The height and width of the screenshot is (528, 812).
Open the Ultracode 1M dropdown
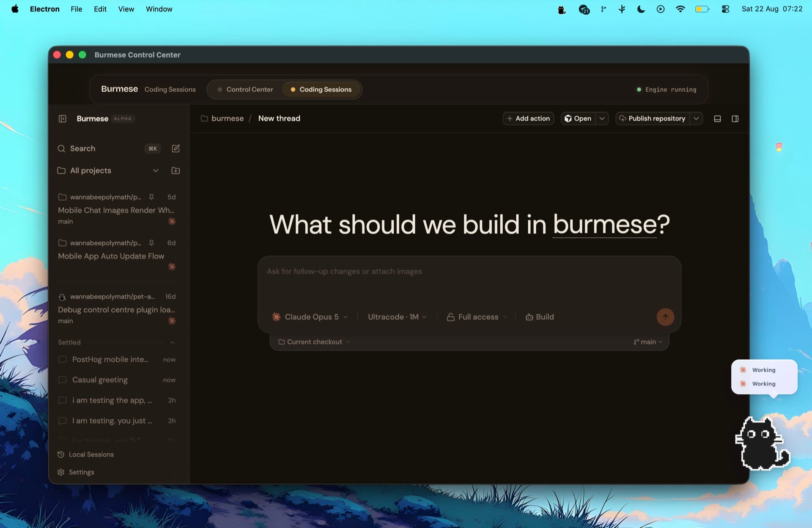397,317
